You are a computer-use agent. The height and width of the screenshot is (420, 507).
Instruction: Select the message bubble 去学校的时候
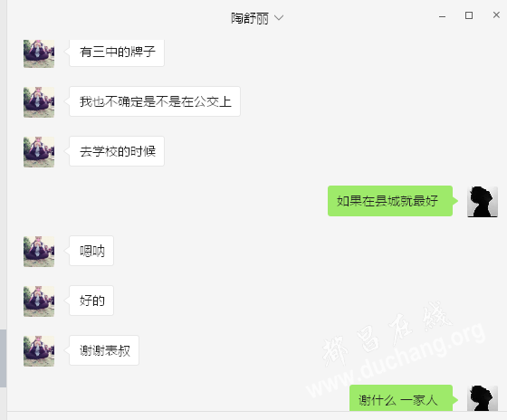[117, 151]
